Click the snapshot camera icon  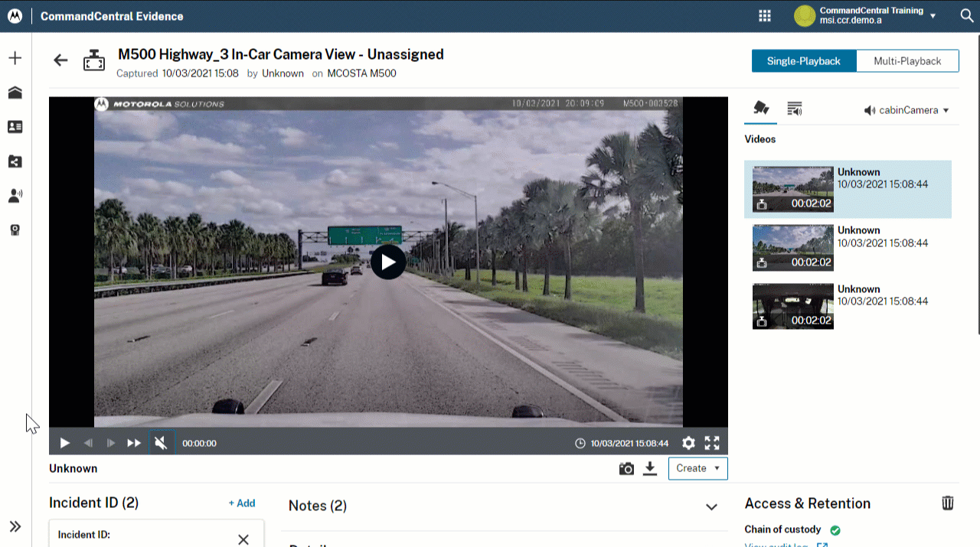[x=626, y=469]
